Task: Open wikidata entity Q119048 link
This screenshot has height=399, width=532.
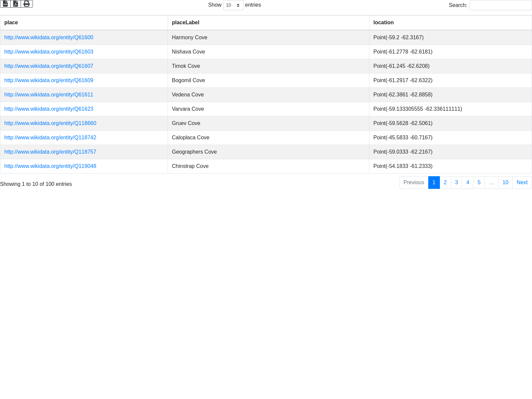Action: tap(50, 166)
